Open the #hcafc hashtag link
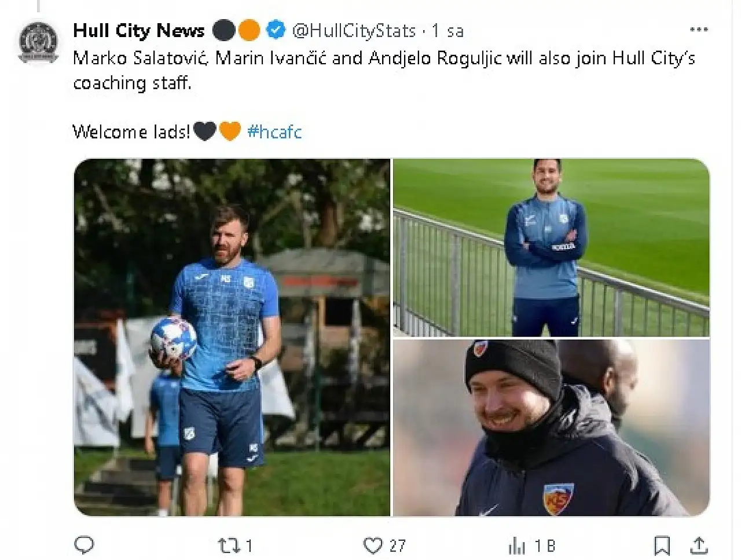Viewport: 741px width, 560px height. point(274,132)
